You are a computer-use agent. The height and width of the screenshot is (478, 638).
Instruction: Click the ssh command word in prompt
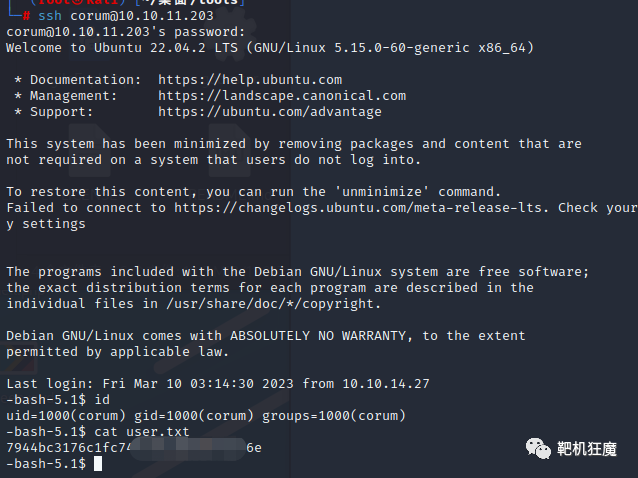50,16
